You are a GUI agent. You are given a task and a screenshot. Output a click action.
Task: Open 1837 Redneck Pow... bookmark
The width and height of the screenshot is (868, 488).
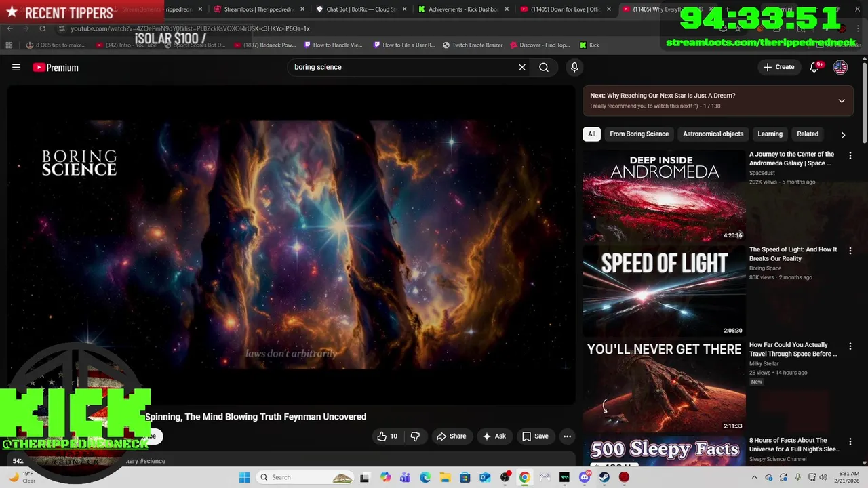(265, 45)
